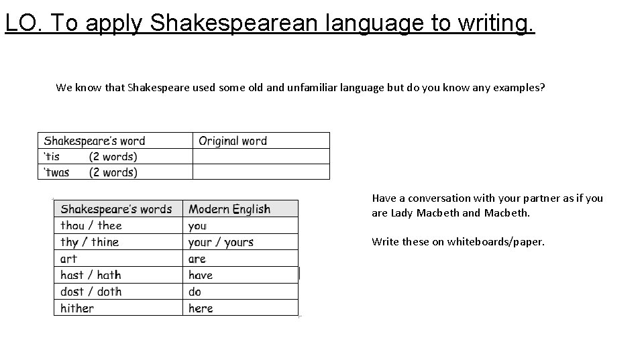Viewport: 644px width, 362px height.
Task: Click the "thy / thine" cell
Action: pos(118,242)
